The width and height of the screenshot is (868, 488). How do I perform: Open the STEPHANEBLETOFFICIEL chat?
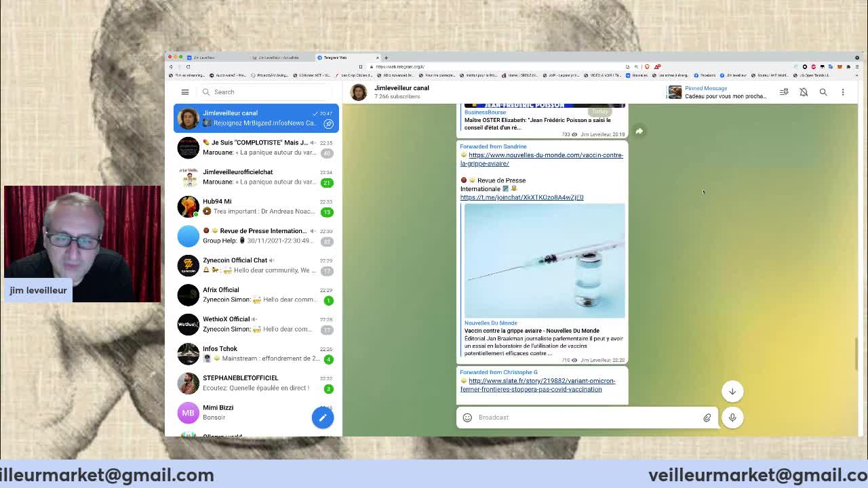point(256,383)
